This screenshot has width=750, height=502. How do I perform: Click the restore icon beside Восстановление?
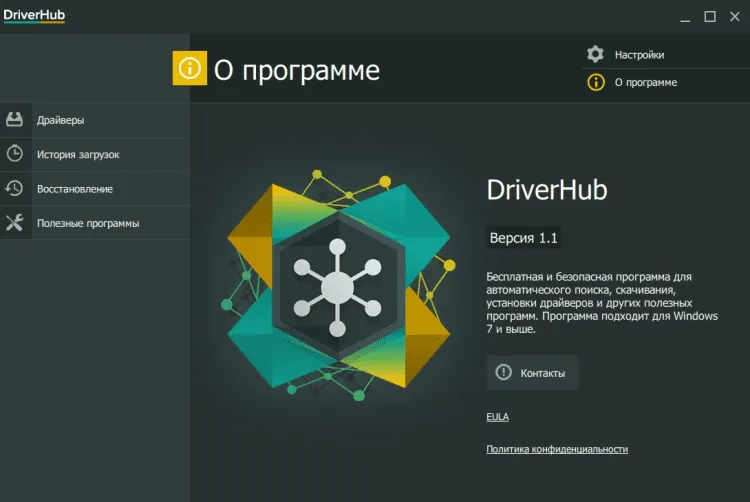pyautogui.click(x=14, y=188)
